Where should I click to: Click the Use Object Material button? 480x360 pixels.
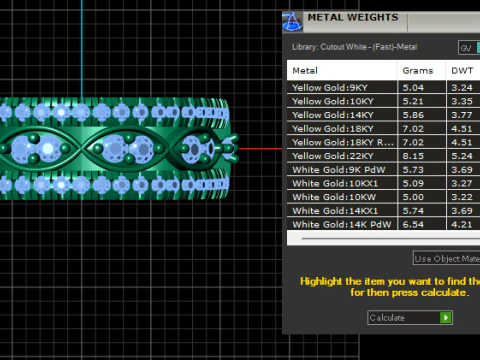click(446, 258)
